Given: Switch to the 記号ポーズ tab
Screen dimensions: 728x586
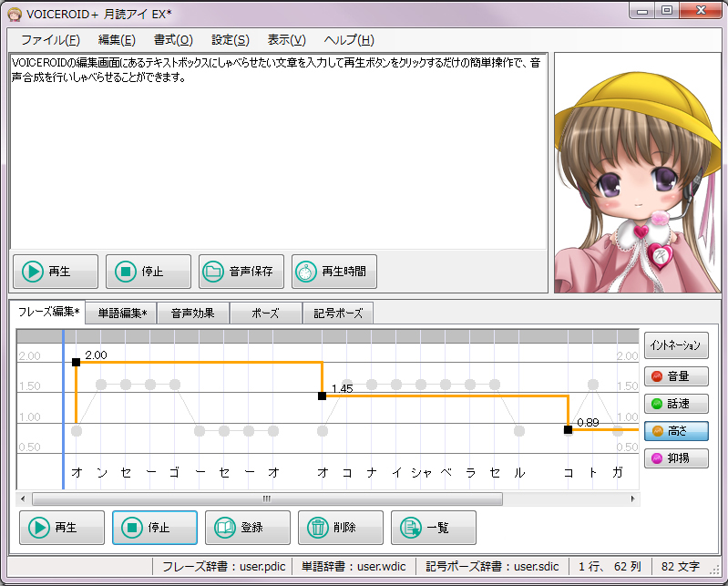Looking at the screenshot, I should [x=338, y=314].
